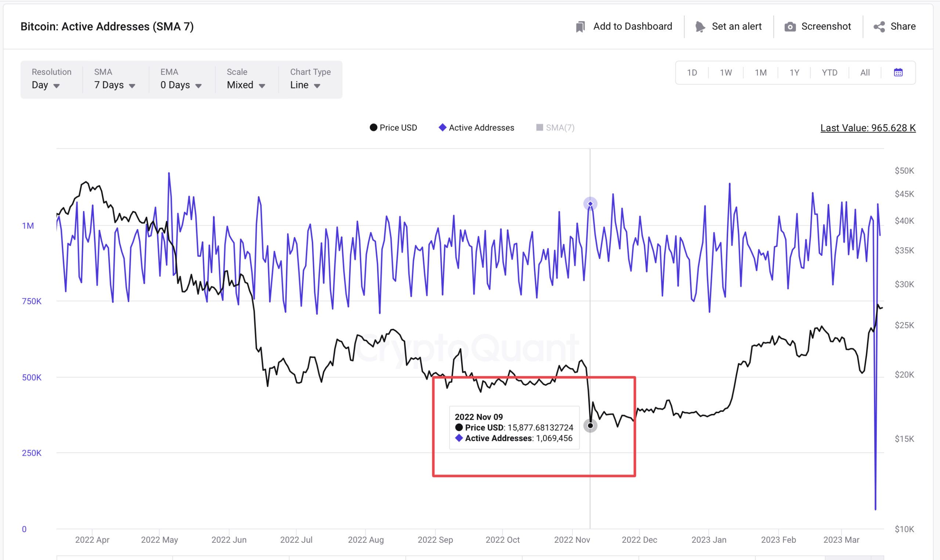Image resolution: width=940 pixels, height=560 pixels.
Task: Open the calendar date range picker
Action: (898, 72)
